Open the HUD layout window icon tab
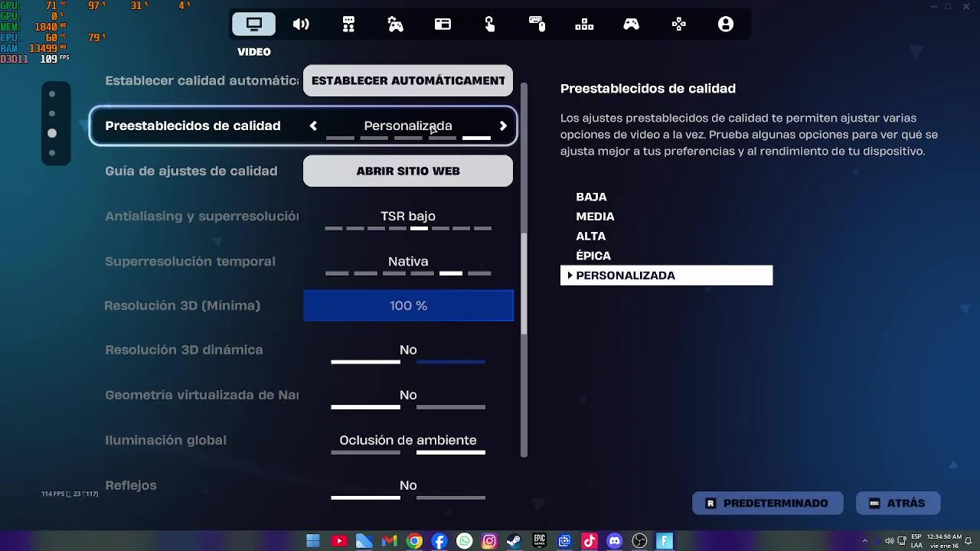Image resolution: width=980 pixels, height=551 pixels. click(443, 24)
